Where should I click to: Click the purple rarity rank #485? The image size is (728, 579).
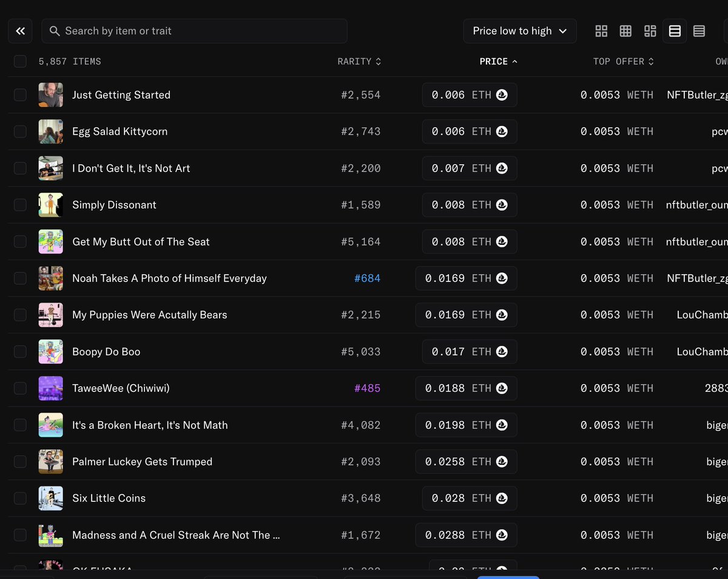tap(367, 388)
